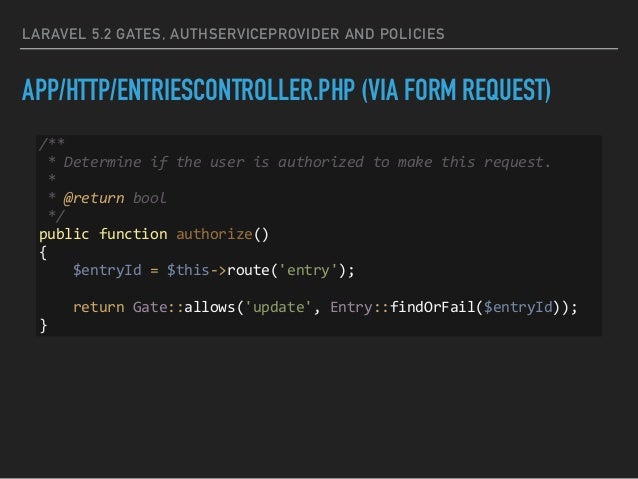Image resolution: width=638 pixels, height=479 pixels.
Task: Click the string literal 'update'
Action: coord(278,307)
